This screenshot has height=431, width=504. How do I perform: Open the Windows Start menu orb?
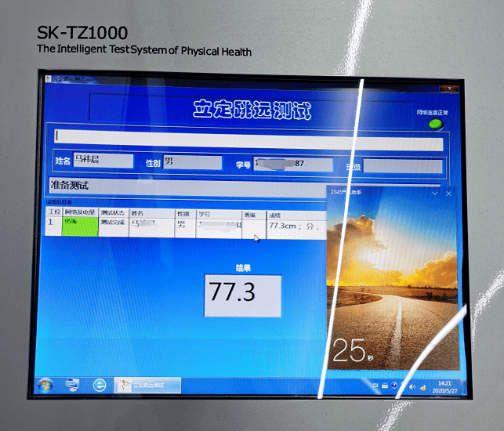45,386
